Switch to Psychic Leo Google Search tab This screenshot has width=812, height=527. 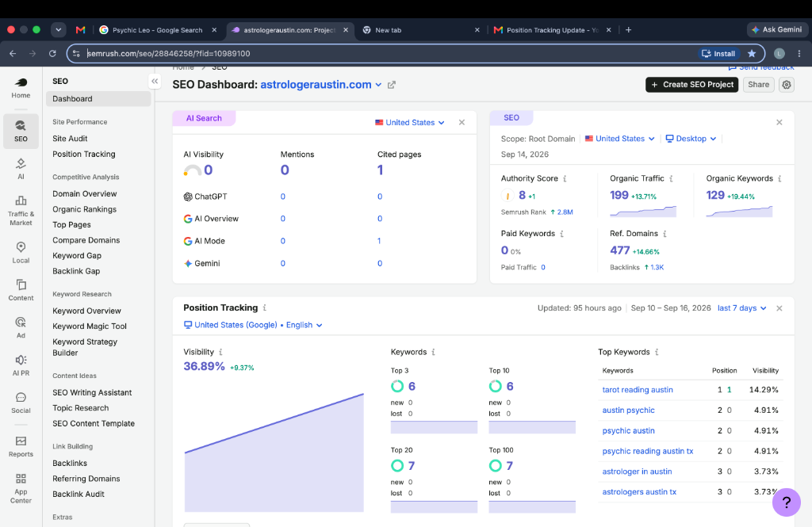pos(158,30)
